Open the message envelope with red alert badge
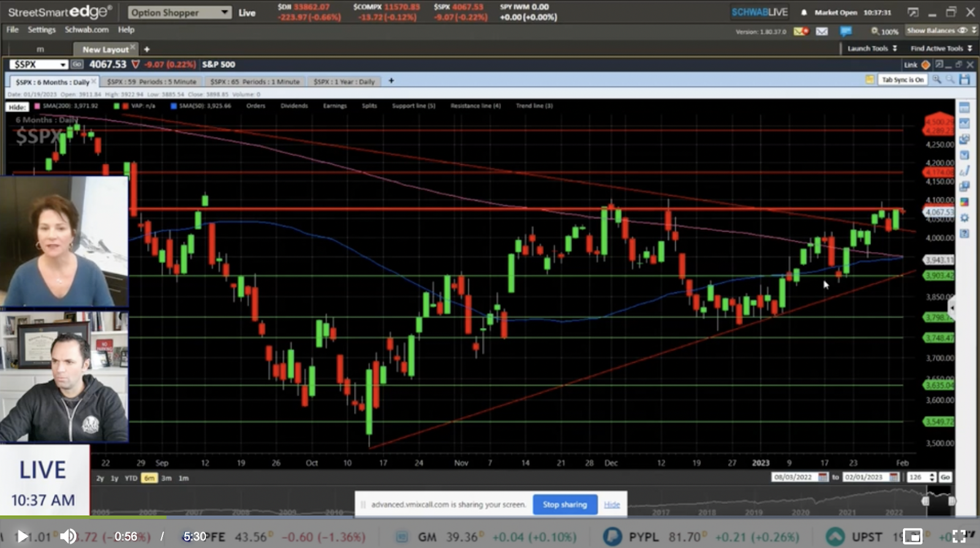The width and height of the screenshot is (980, 548). pos(801,31)
